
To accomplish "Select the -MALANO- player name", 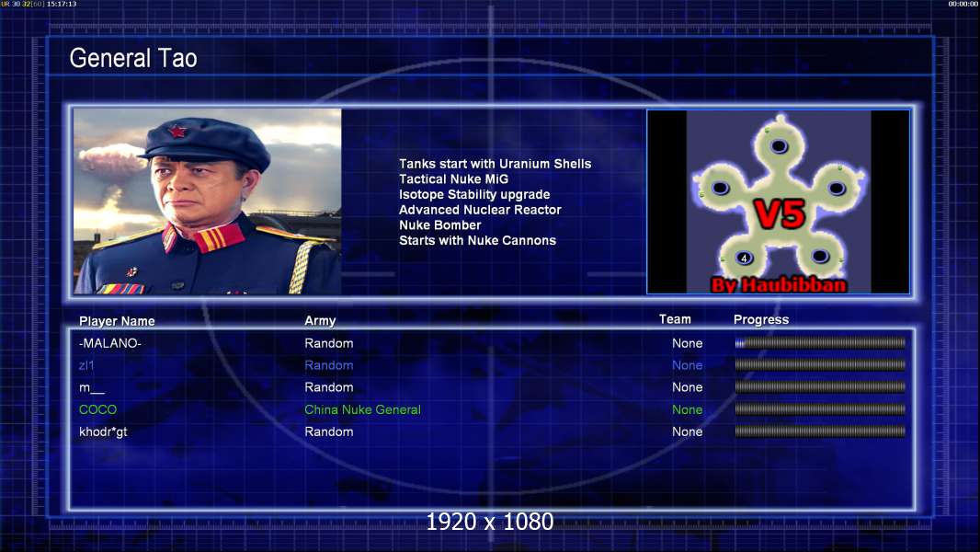I will coord(110,343).
